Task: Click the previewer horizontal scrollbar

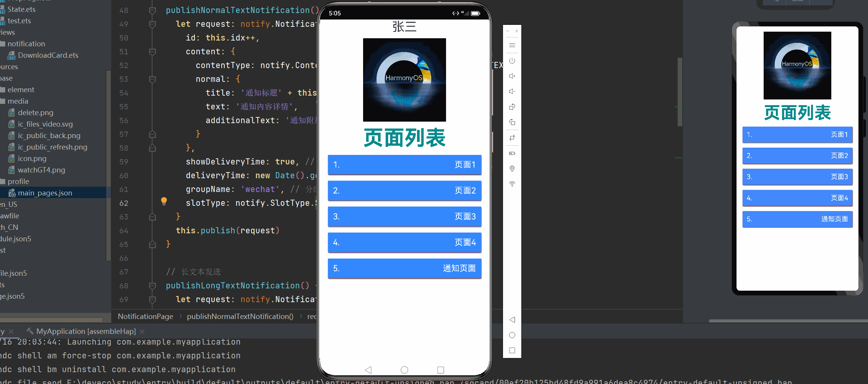Action: coord(788,321)
